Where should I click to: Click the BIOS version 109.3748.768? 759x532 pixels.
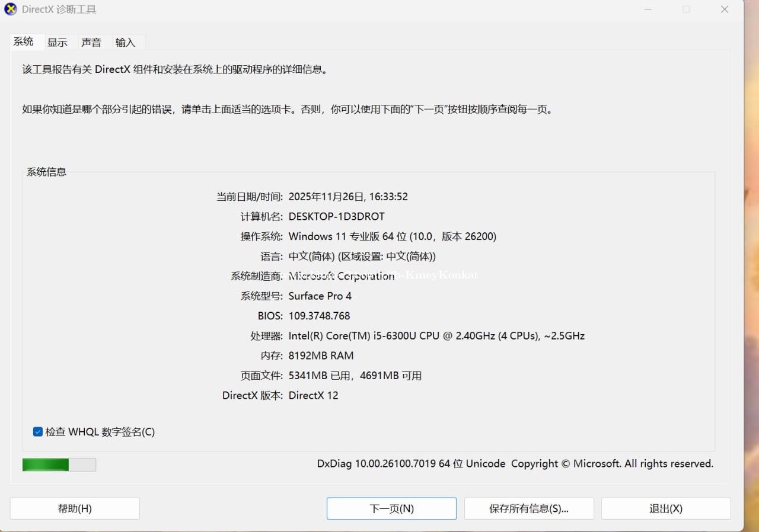[319, 316]
